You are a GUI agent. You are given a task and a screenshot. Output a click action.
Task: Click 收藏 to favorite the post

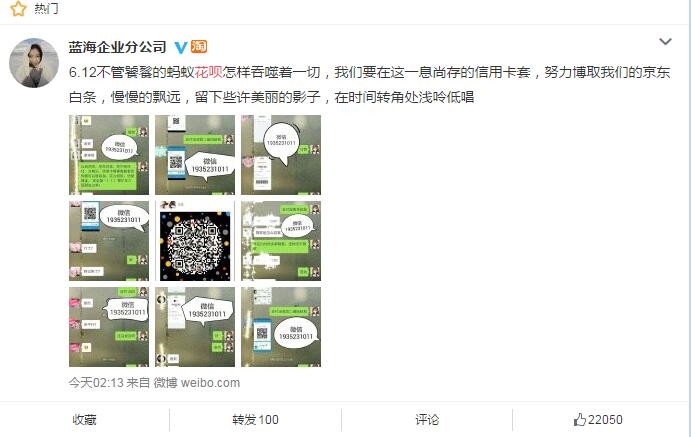(x=84, y=420)
